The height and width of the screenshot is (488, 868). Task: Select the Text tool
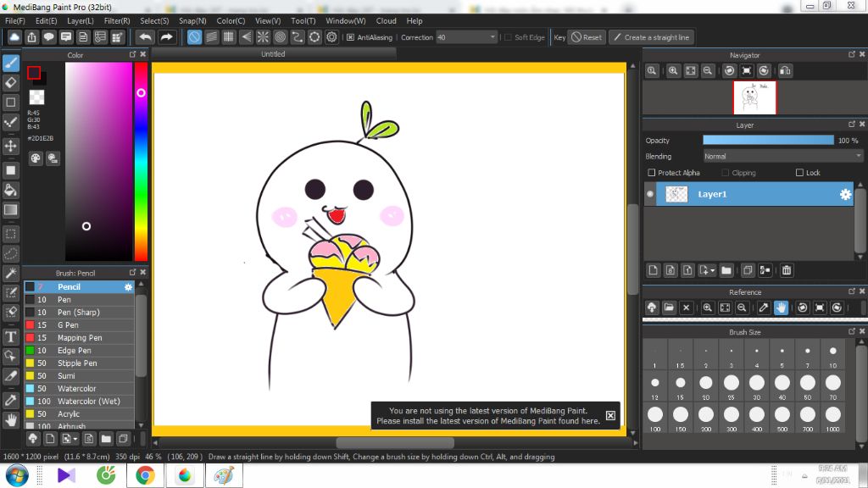(x=11, y=336)
